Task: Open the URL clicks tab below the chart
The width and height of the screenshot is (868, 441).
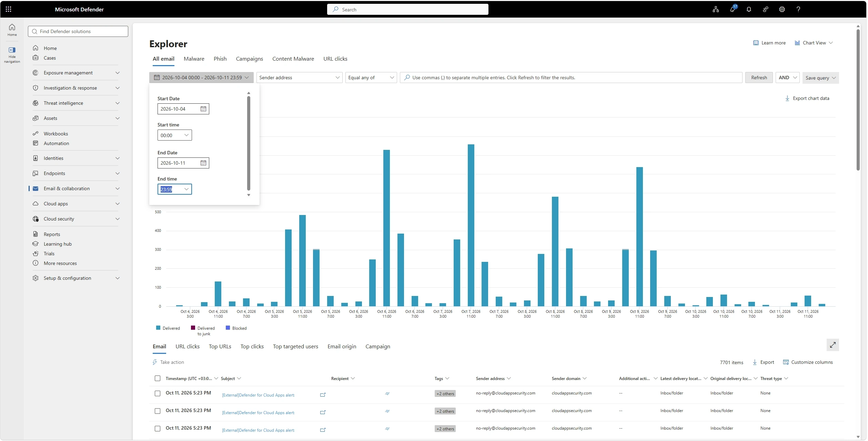Action: coord(188,347)
